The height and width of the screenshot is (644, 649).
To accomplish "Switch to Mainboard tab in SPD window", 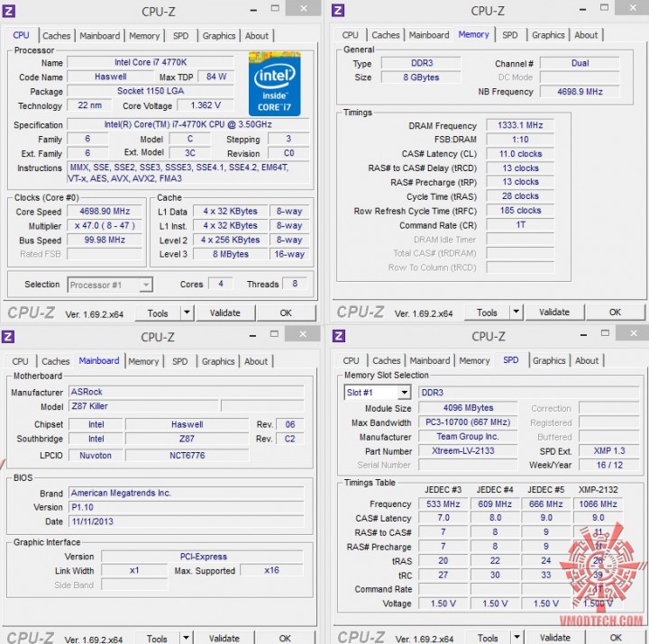I will [430, 360].
